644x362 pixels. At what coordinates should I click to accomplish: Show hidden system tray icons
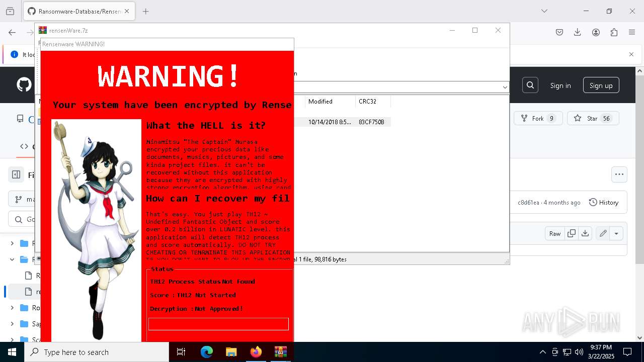pos(542,352)
